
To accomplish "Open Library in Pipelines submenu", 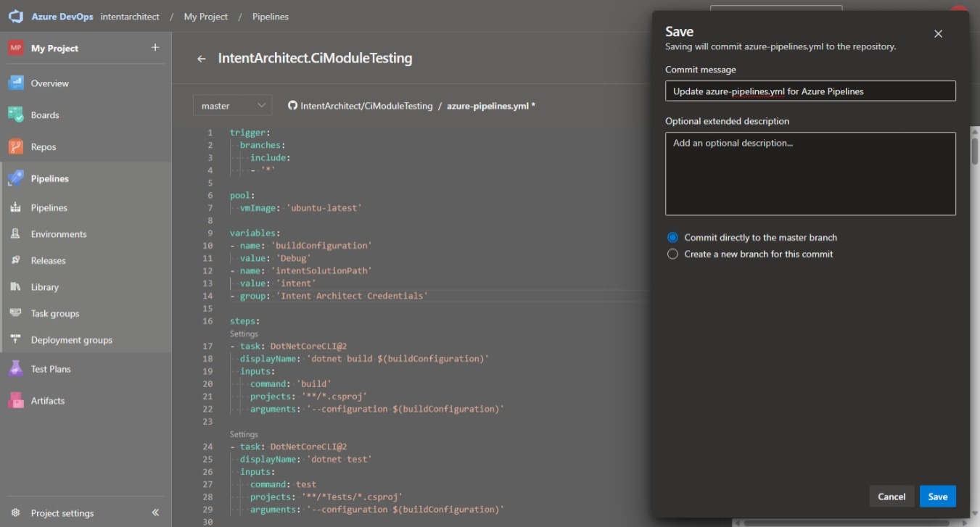I will 44,287.
